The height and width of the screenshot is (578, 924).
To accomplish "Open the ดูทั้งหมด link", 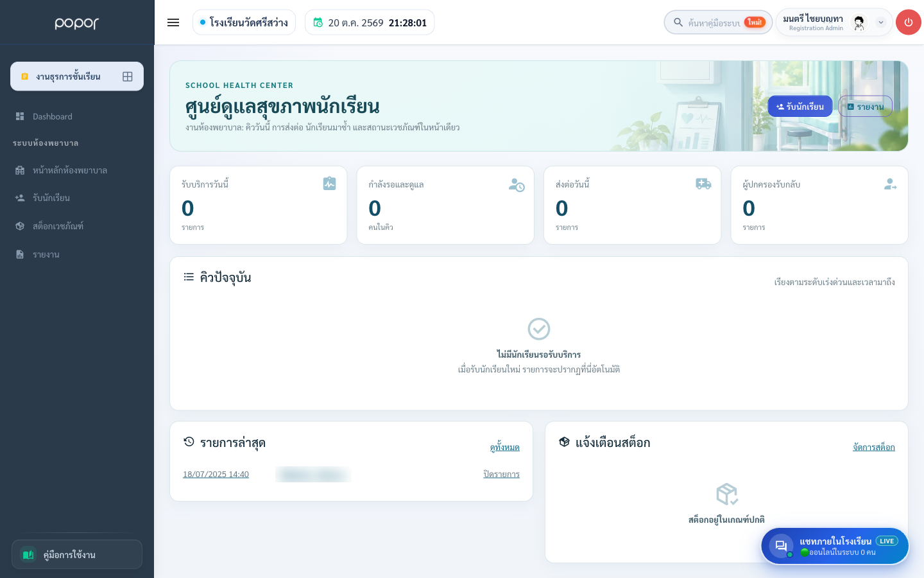I will [504, 447].
